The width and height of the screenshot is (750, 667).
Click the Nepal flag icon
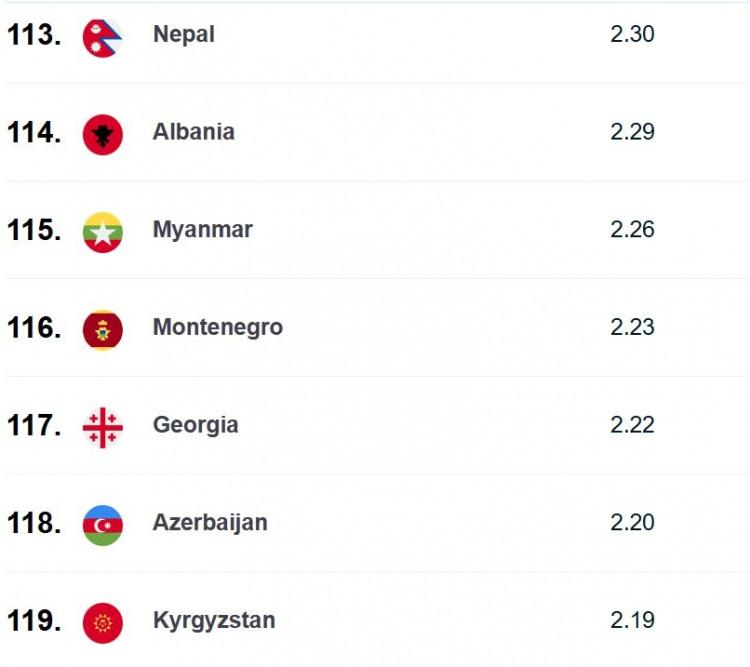coord(102,38)
